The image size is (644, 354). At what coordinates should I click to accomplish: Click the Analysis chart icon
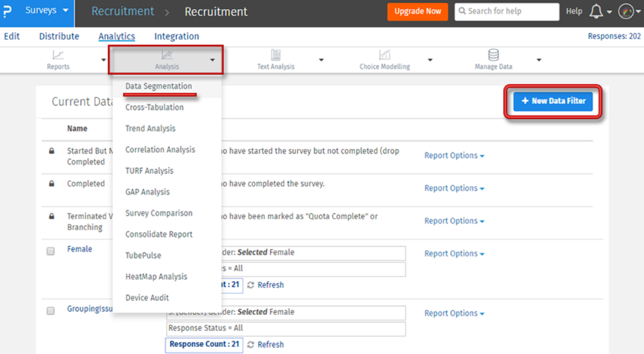[x=167, y=55]
